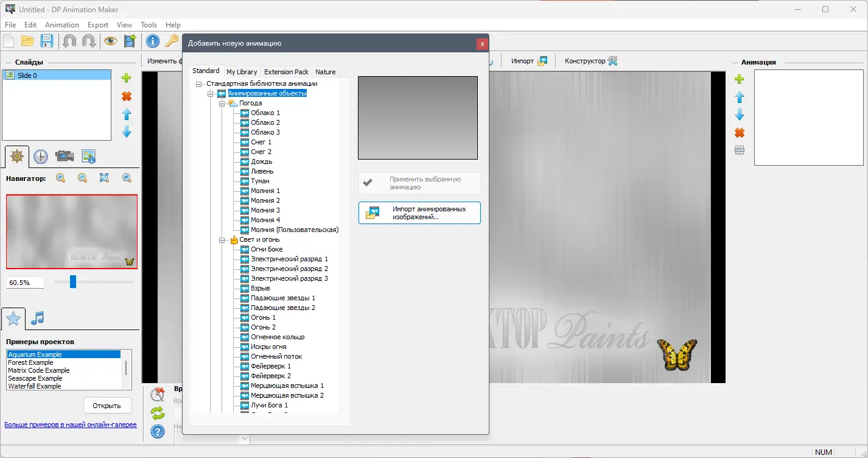Fit the canvas to window in the navigator

pos(104,178)
